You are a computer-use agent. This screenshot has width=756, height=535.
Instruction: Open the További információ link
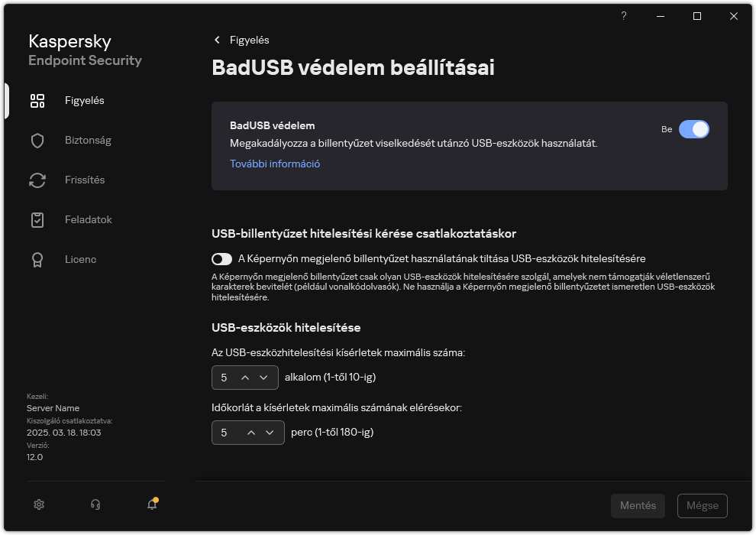274,164
